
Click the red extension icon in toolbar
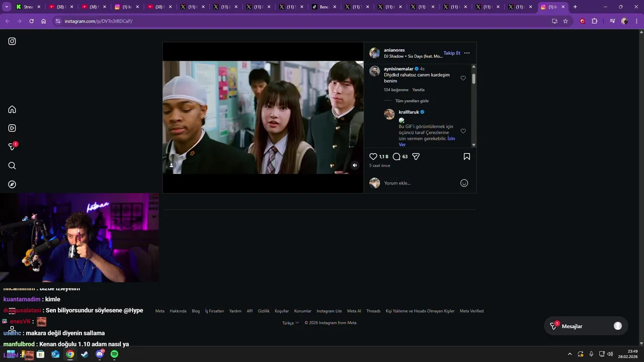click(583, 21)
